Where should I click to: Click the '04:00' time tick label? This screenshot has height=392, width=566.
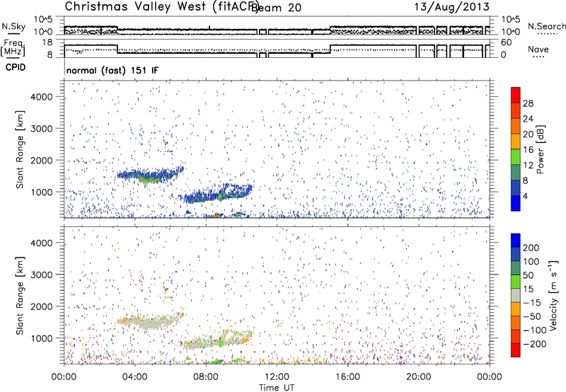tap(134, 377)
